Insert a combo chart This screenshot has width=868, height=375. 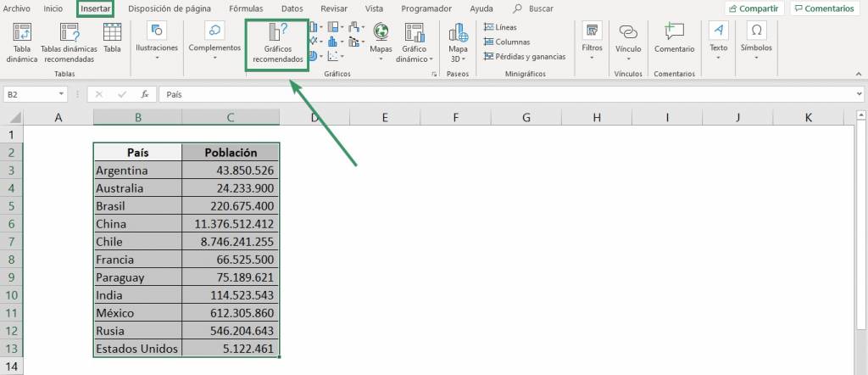point(355,42)
